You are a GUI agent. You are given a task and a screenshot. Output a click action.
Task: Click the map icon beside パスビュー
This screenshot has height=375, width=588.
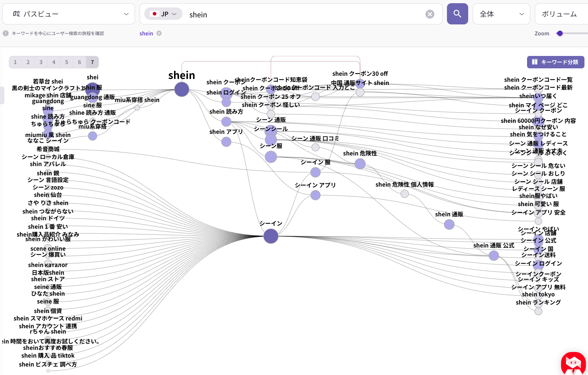(16, 14)
